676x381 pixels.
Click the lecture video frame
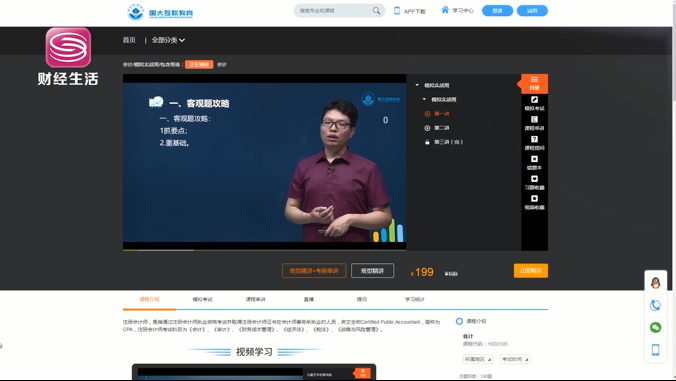(x=264, y=162)
